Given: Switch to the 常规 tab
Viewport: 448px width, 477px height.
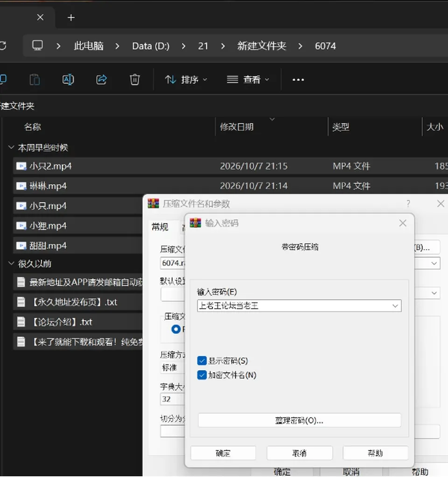Looking at the screenshot, I should (160, 227).
